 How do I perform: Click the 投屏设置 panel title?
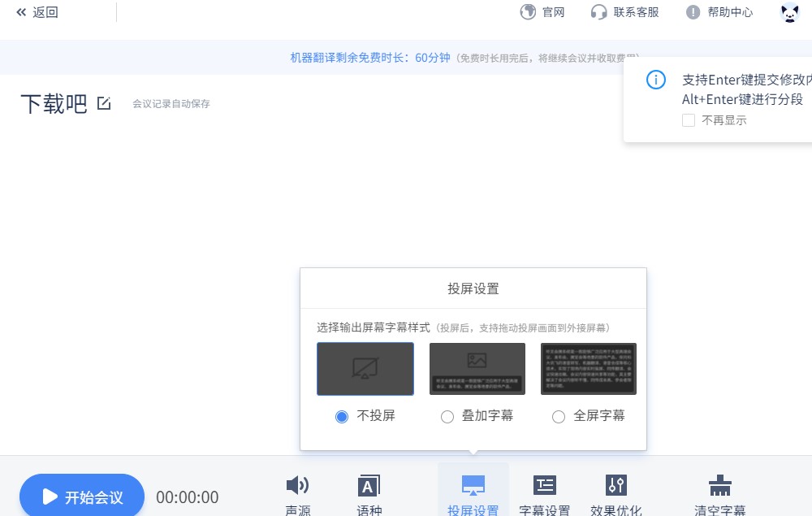pos(473,288)
